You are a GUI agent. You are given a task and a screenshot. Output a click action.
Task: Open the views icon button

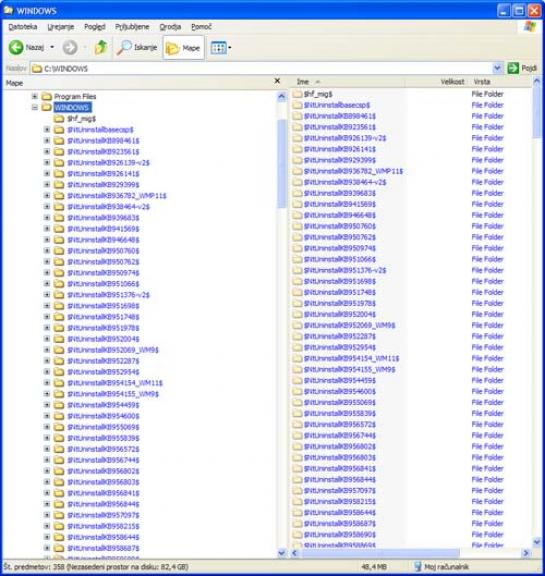click(219, 48)
